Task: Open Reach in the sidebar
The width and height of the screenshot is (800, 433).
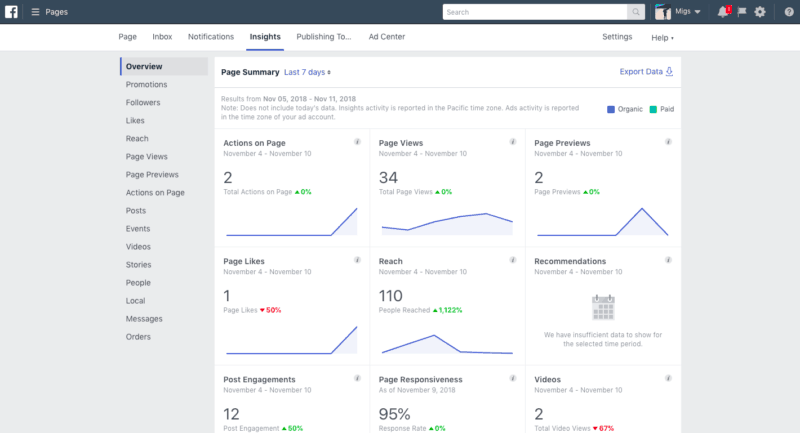Action: 137,139
